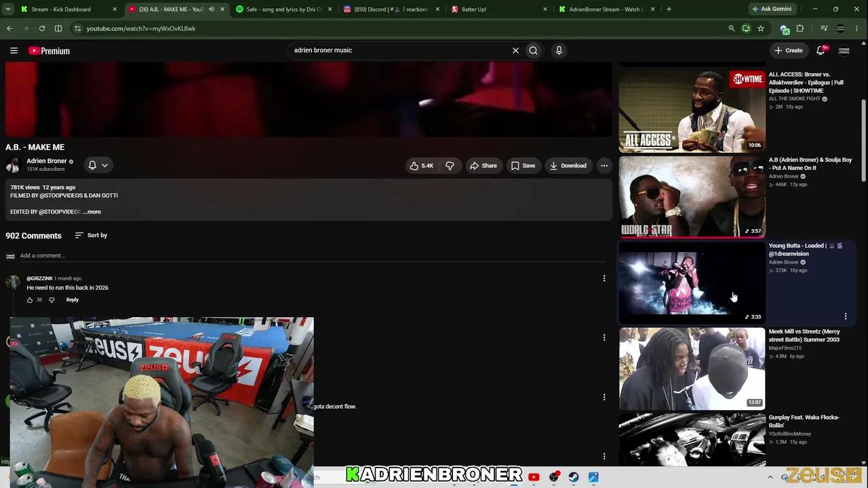This screenshot has width=868, height=488.
Task: Open the browser extensions puzzle menu
Action: tap(800, 28)
